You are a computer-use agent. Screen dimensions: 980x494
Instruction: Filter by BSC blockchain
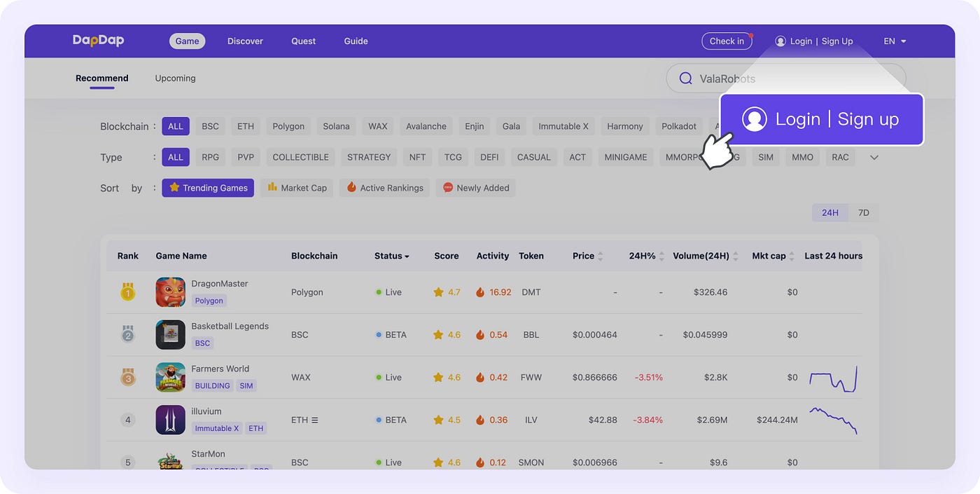(x=210, y=126)
